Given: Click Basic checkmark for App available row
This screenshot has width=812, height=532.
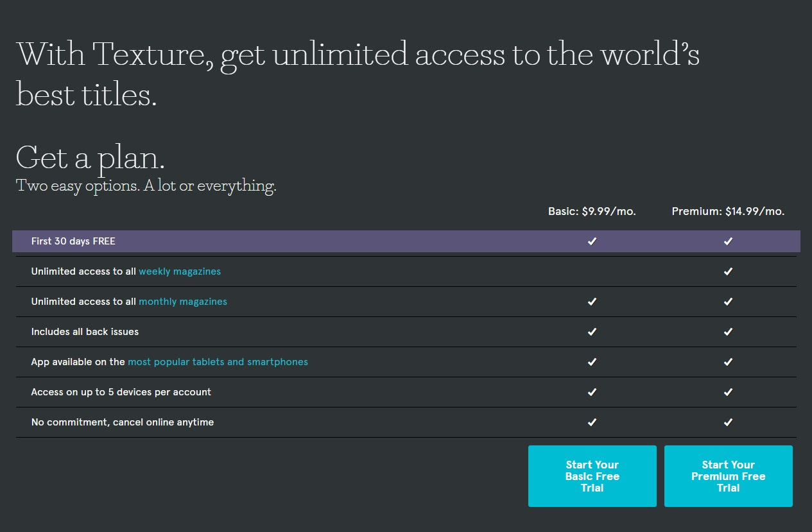Looking at the screenshot, I should click(592, 362).
